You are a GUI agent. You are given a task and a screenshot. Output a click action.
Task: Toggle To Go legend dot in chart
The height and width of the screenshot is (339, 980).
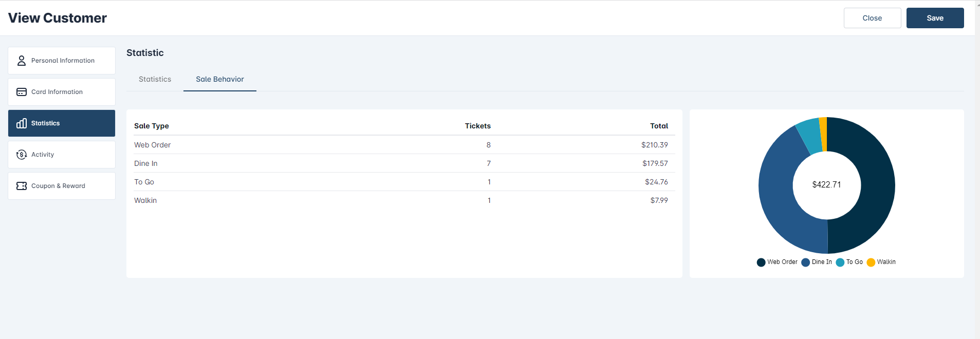[840, 262]
